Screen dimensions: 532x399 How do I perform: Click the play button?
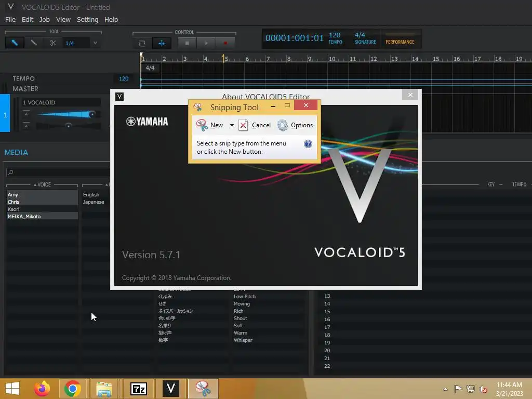(206, 43)
